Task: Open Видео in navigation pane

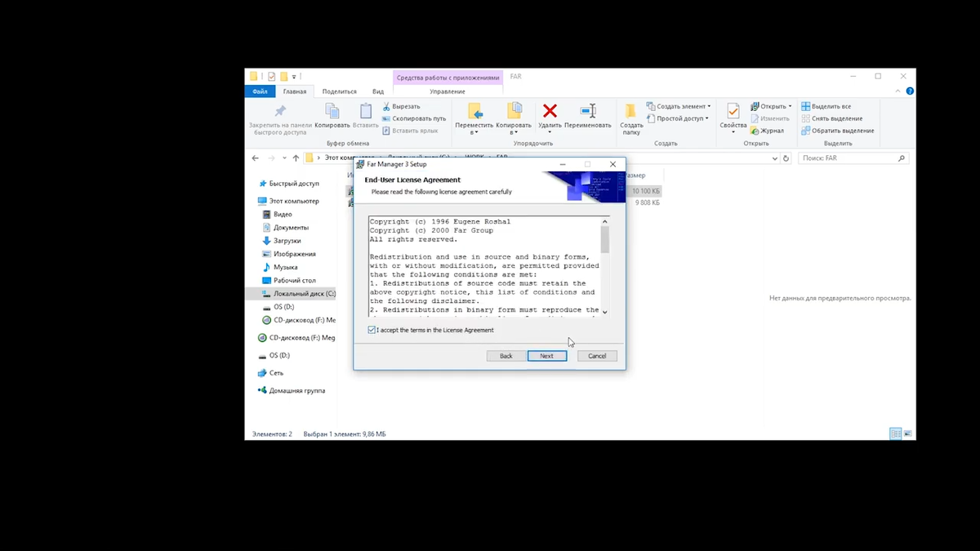Action: pos(277,214)
